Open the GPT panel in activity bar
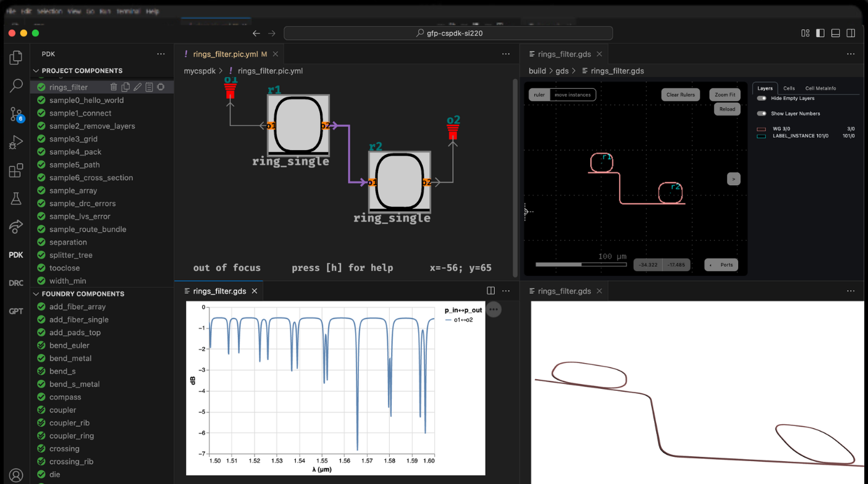868x484 pixels. click(x=16, y=311)
